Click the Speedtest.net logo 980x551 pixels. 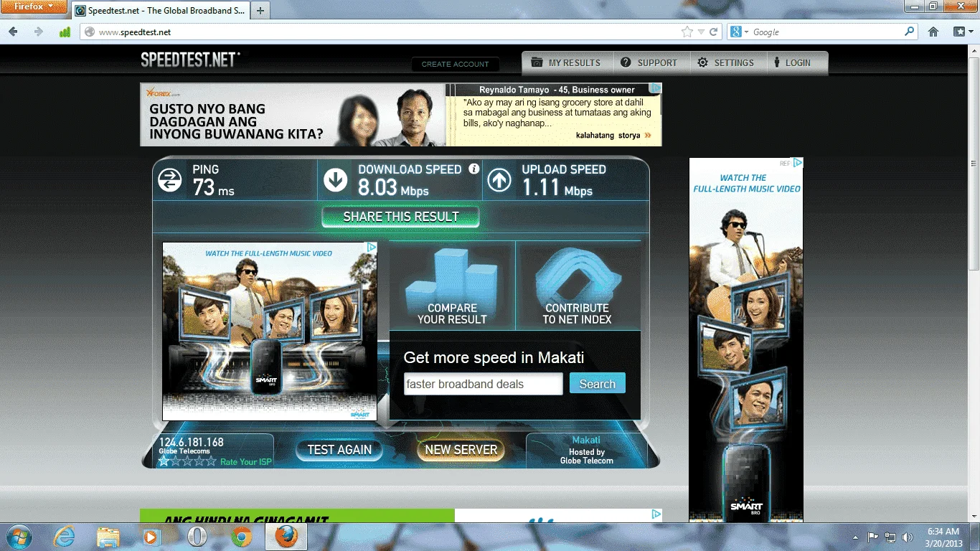[x=190, y=60]
